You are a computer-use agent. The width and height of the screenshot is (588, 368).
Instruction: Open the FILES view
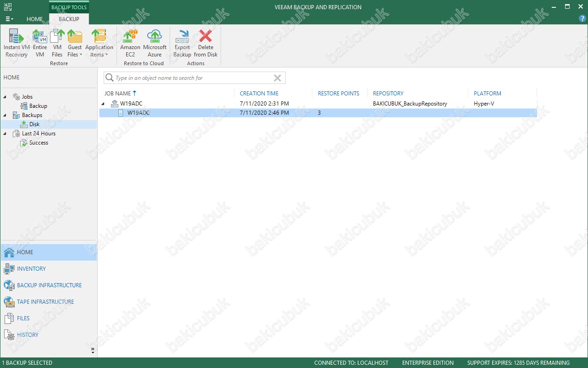point(49,318)
